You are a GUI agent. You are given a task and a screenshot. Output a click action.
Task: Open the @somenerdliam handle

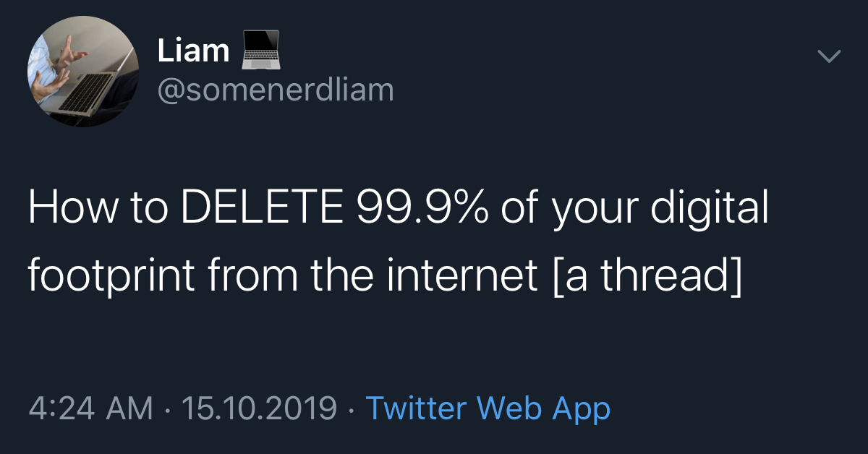tap(276, 90)
